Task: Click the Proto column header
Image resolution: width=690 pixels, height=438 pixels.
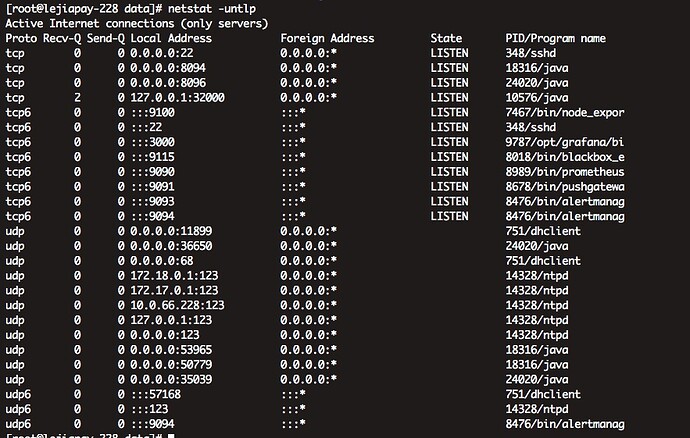Action: click(21, 38)
